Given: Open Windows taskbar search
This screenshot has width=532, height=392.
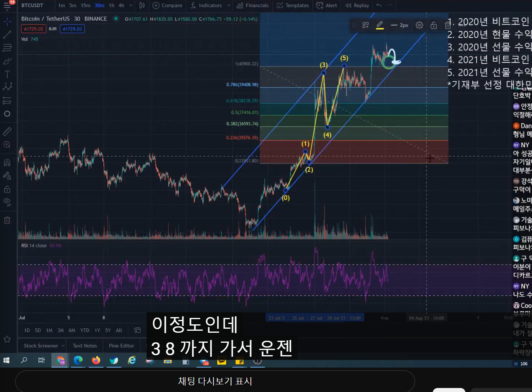Looking at the screenshot, I should click(24, 360).
